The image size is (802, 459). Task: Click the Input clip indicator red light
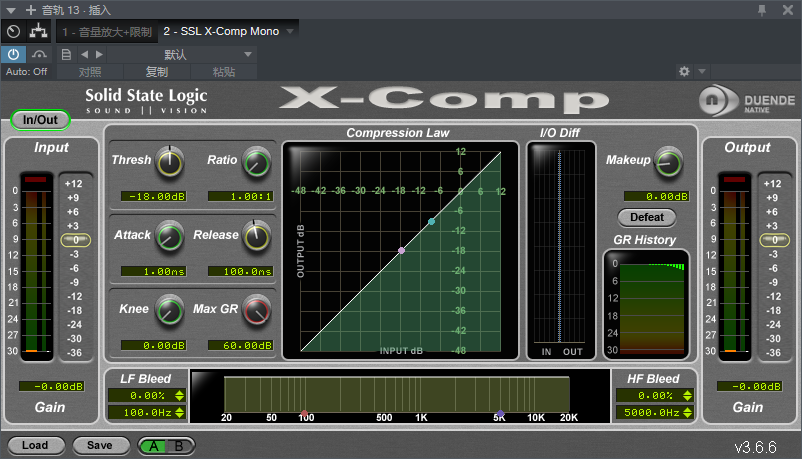coord(35,180)
